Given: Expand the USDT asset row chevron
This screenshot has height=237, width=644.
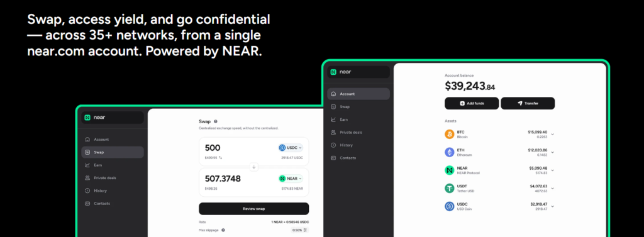Looking at the screenshot, I should [x=552, y=188].
